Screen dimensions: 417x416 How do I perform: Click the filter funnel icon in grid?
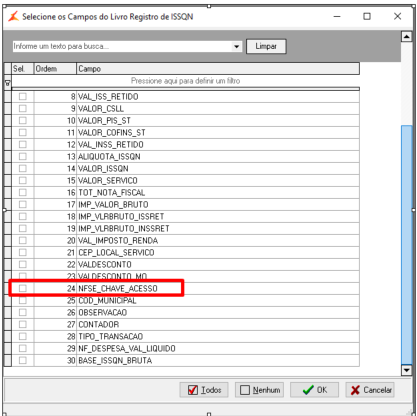pos(7,83)
